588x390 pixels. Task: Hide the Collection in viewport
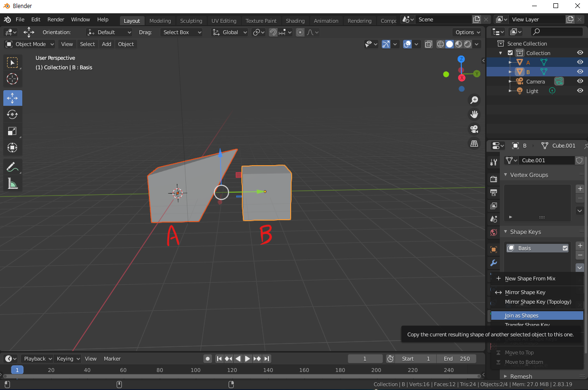coord(579,53)
